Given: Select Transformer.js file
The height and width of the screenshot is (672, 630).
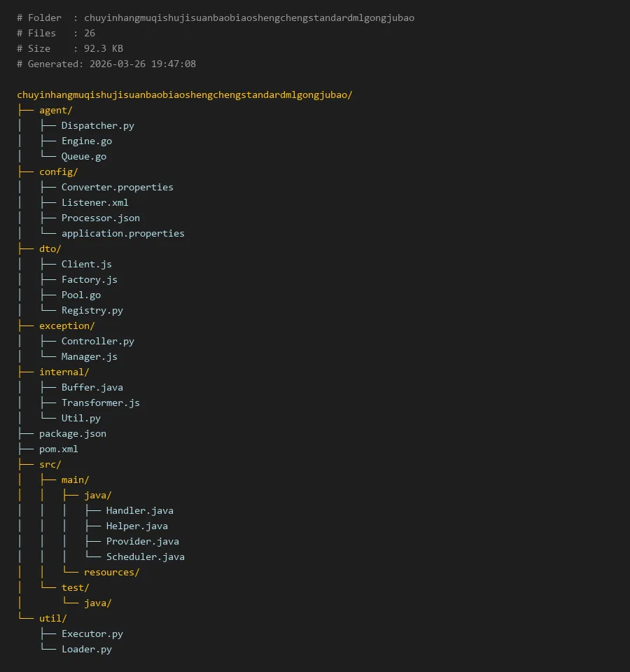Looking at the screenshot, I should coord(100,402).
